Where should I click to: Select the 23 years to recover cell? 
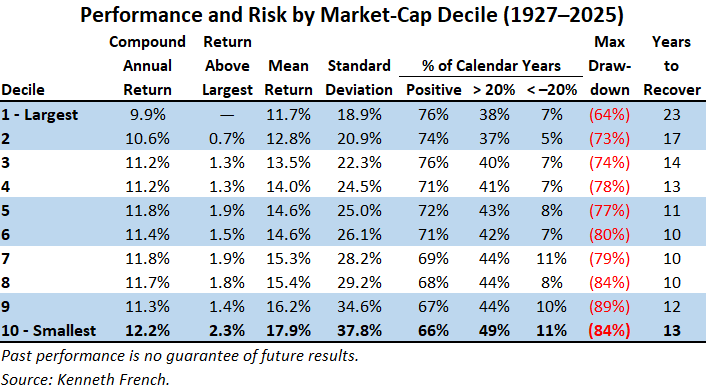672,114
